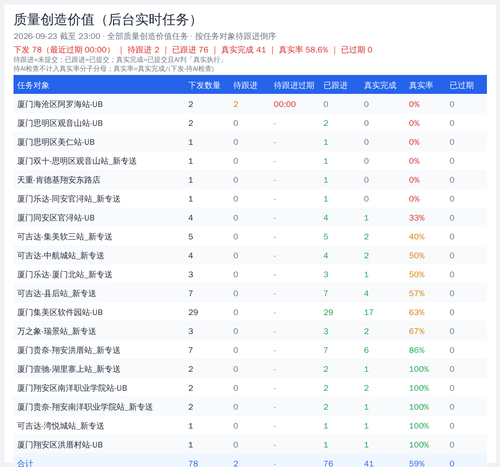Image resolution: width=500 pixels, height=467 pixels.
Task: Click the 真实完成 column header
Action: [x=380, y=85]
